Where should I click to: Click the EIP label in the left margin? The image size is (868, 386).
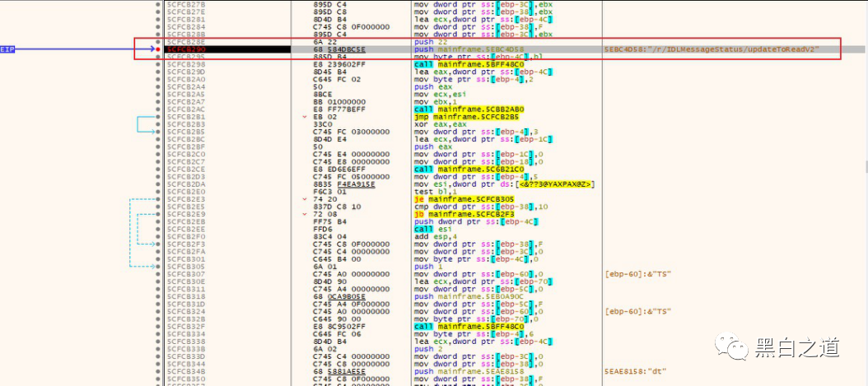pos(7,49)
